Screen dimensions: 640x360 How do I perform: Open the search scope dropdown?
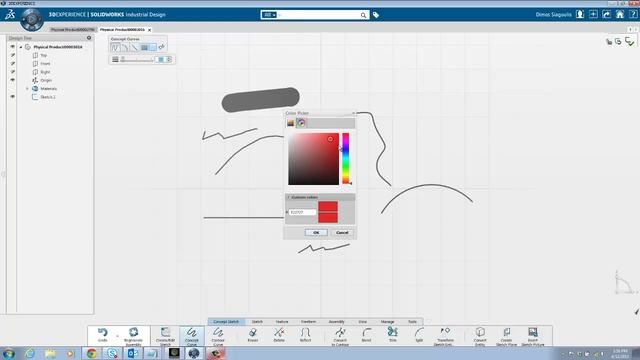click(x=269, y=15)
